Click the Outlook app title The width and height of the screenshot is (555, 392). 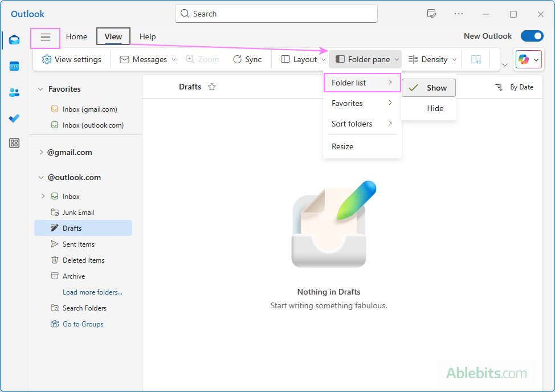click(27, 14)
